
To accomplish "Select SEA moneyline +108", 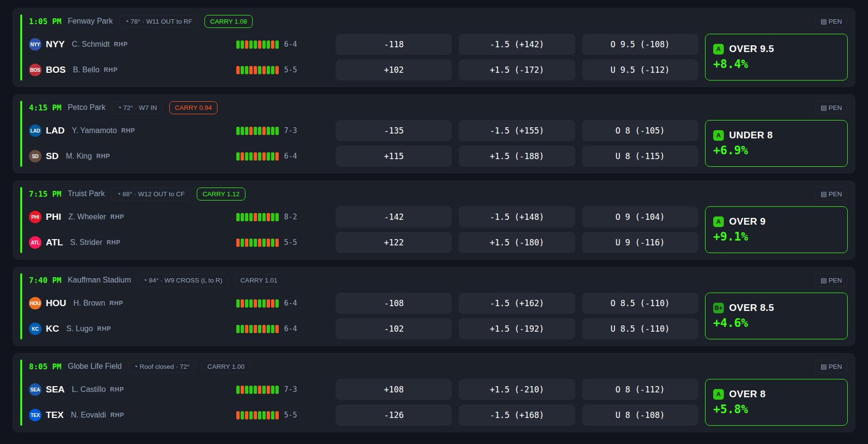I will 393,390.
